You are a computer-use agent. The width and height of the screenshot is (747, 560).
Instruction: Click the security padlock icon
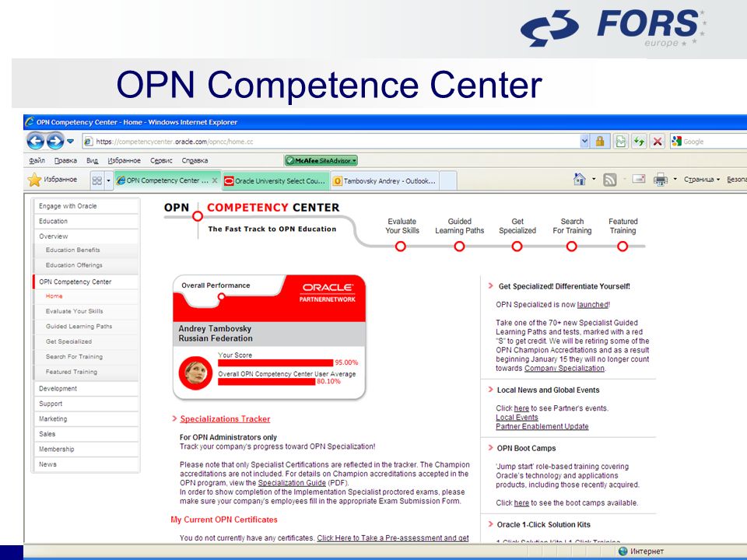[x=600, y=142]
